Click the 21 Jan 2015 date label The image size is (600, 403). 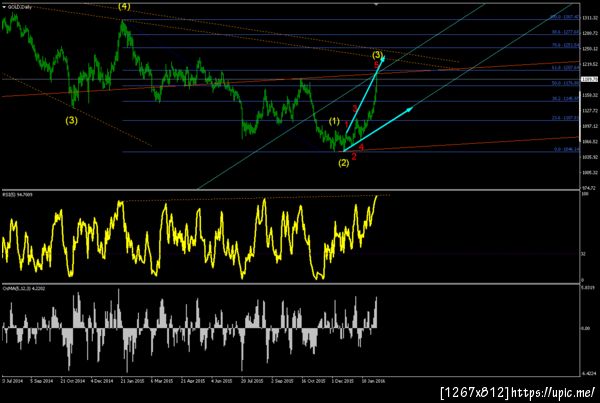pos(132,381)
